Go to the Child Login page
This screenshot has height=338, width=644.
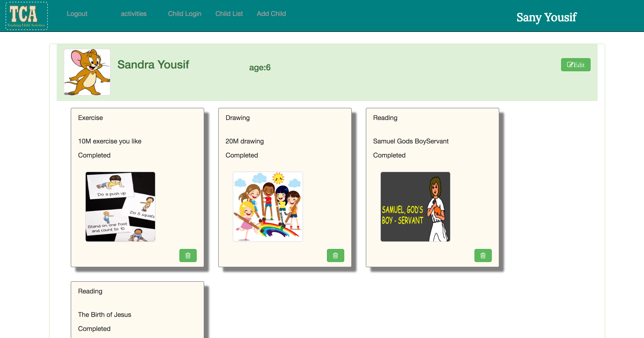[185, 14]
